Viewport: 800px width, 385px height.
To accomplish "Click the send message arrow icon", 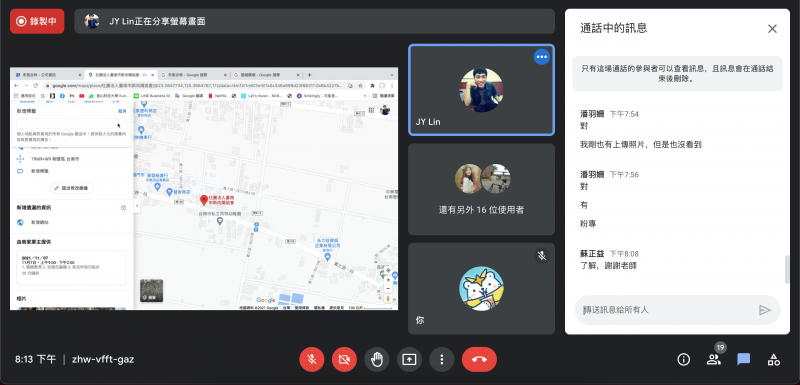I will click(x=764, y=310).
